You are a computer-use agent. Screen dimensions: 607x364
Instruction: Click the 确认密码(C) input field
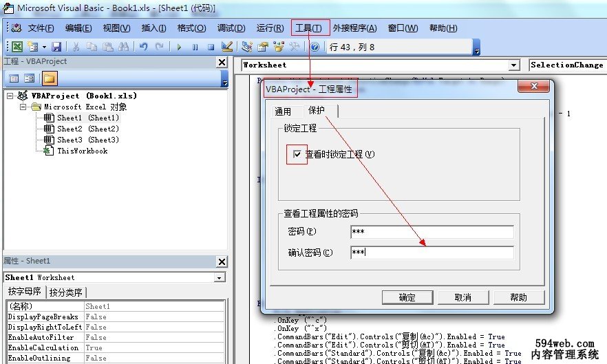point(432,253)
